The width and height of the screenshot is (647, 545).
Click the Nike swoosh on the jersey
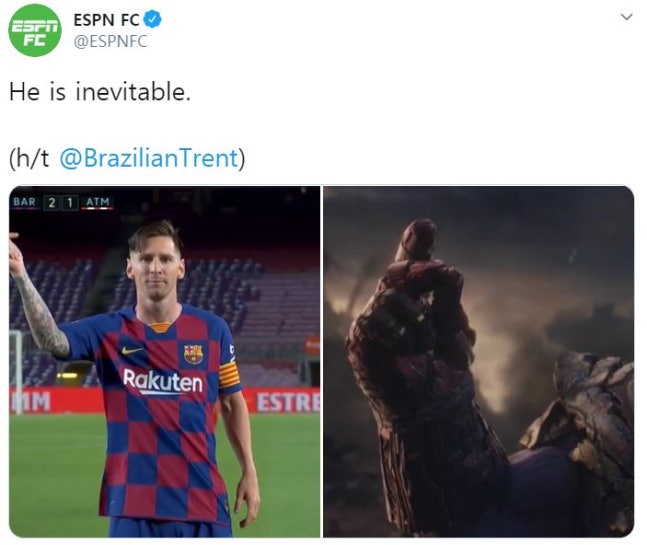click(x=132, y=351)
